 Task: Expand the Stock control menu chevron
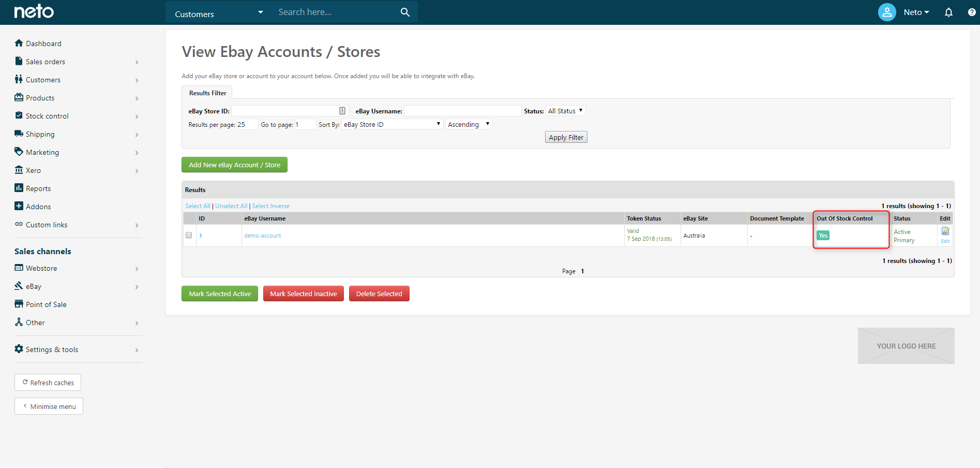coord(137,116)
